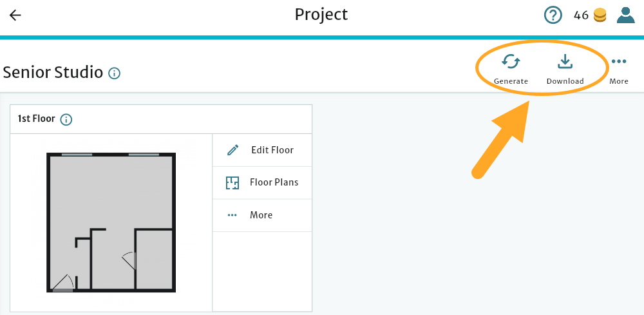Go back using the left arrow
The image size is (644, 315).
click(x=15, y=15)
